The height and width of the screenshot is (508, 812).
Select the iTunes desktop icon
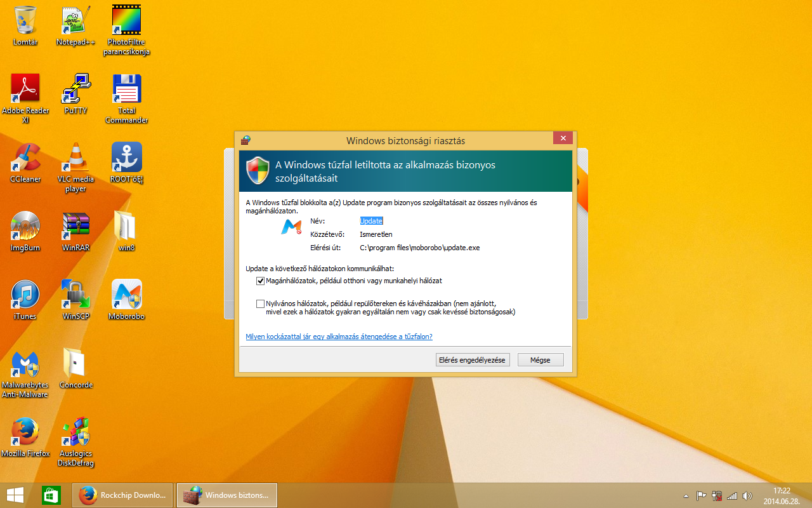25,295
